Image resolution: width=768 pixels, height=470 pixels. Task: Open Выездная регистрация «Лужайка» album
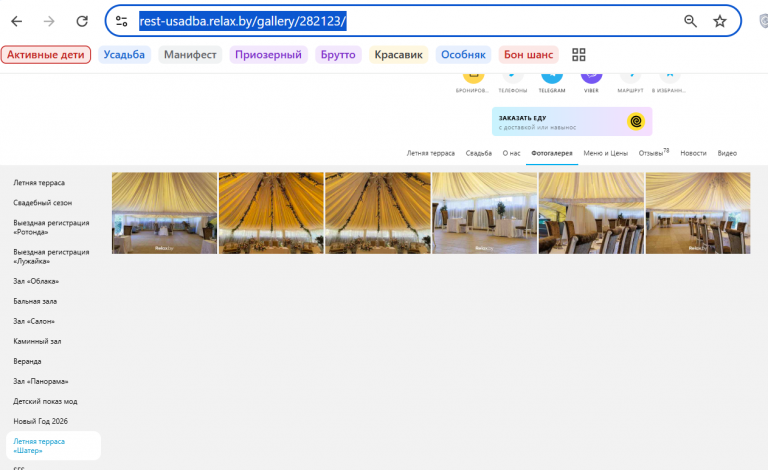point(51,257)
